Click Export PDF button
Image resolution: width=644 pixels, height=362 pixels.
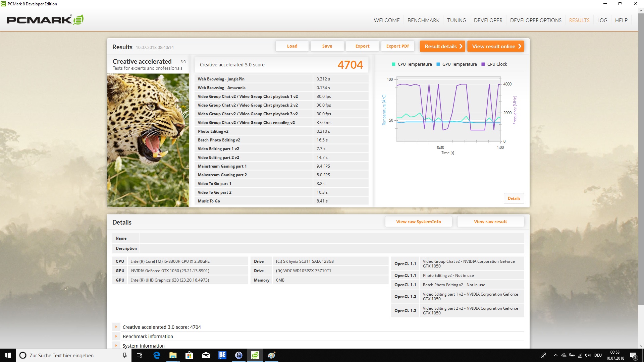click(397, 46)
